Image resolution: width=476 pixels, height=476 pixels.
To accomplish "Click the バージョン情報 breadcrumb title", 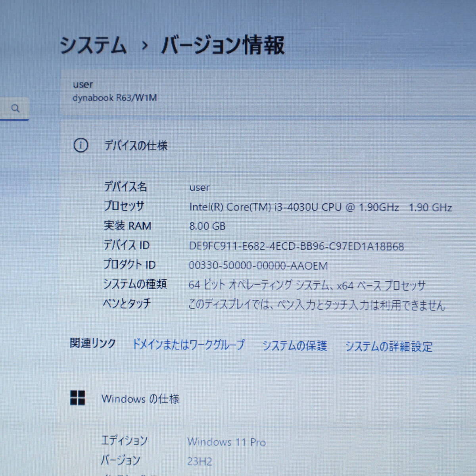I will (223, 44).
